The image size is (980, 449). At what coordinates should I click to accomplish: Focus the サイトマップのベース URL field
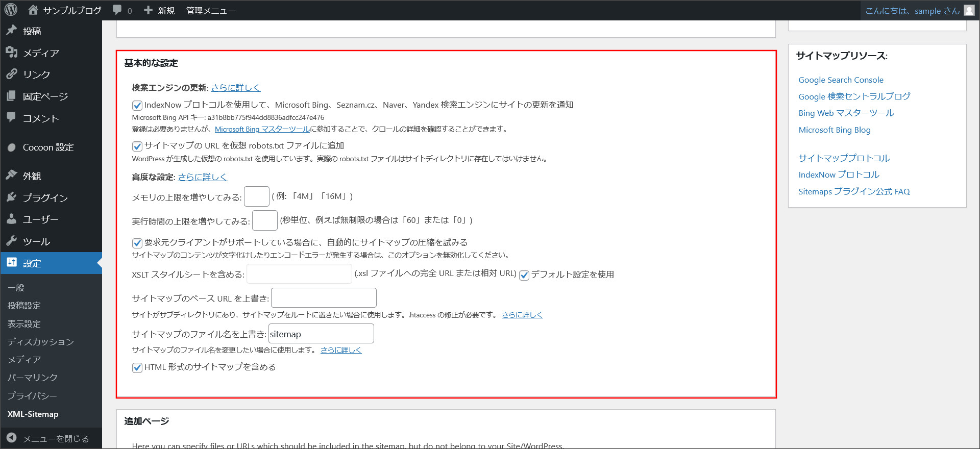coord(324,297)
